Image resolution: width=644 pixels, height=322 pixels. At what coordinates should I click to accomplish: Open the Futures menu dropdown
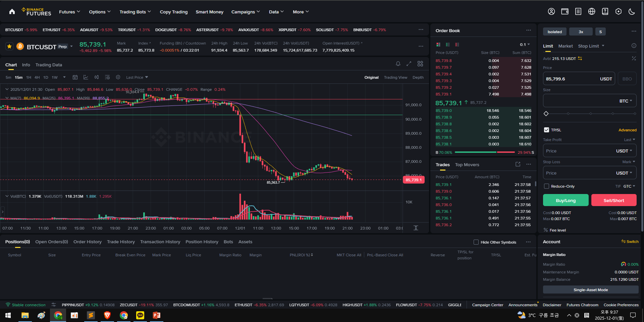click(69, 12)
